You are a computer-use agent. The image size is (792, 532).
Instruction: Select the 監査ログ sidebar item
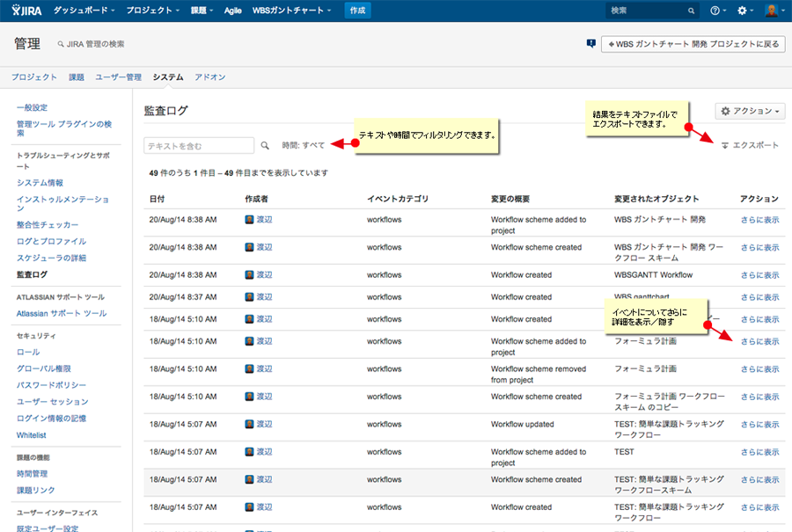coord(32,274)
